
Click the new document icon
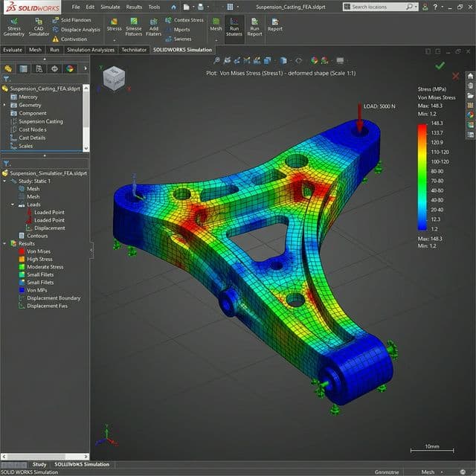pos(187,7)
